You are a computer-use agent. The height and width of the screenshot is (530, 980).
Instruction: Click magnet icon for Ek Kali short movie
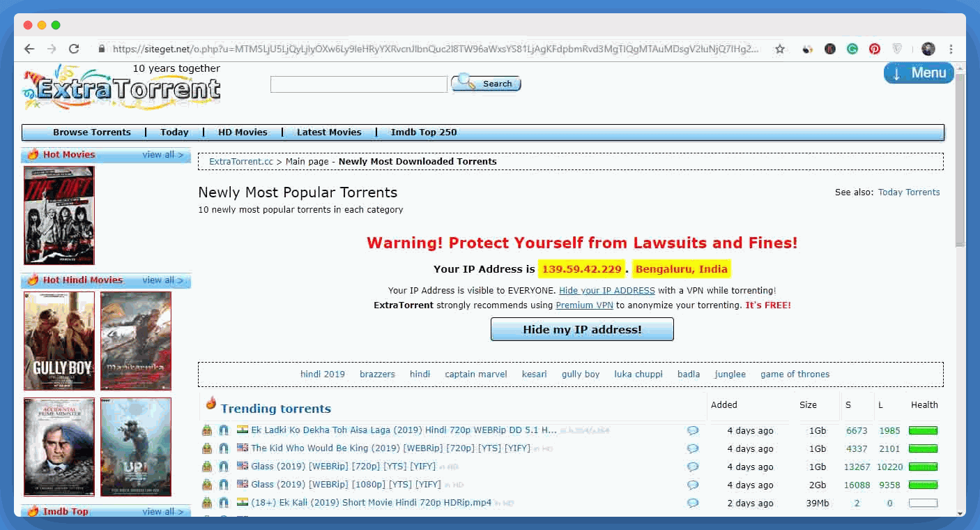224,503
